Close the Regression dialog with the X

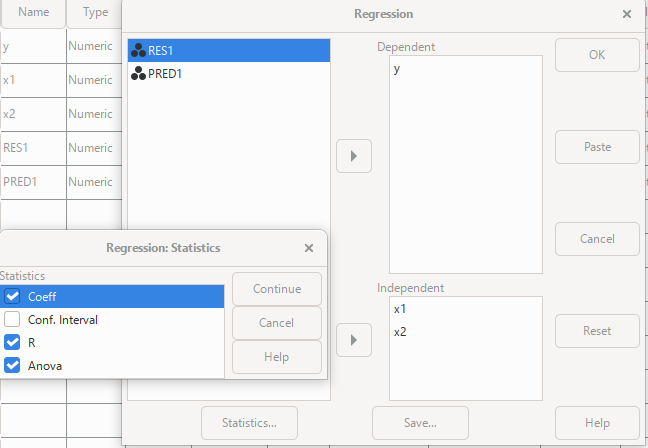coord(627,14)
